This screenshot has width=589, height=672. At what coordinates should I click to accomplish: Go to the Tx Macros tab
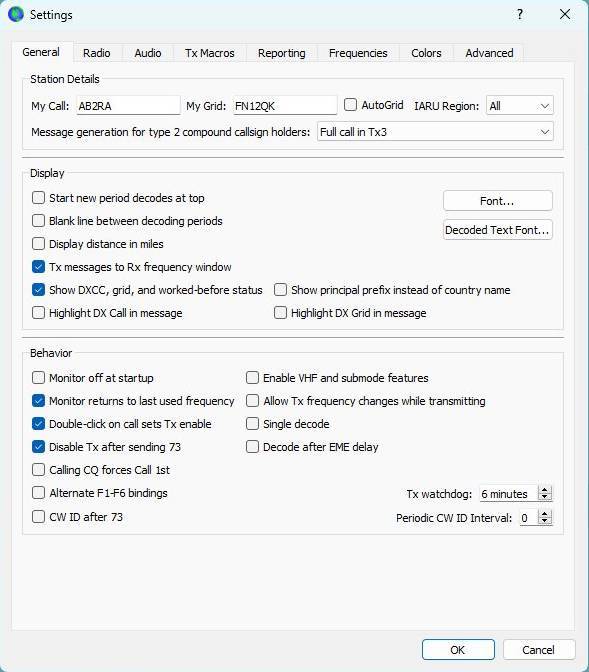coord(210,53)
